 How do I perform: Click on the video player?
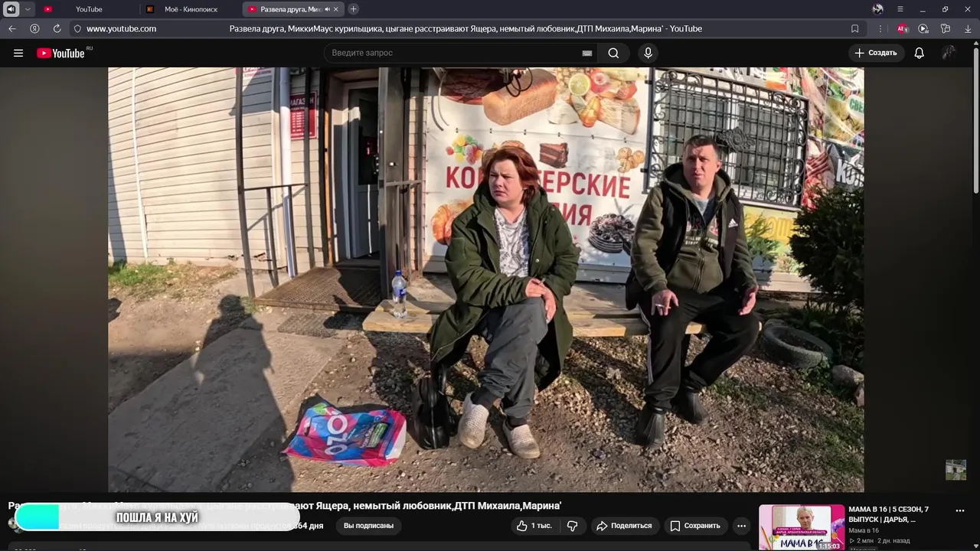(485, 279)
